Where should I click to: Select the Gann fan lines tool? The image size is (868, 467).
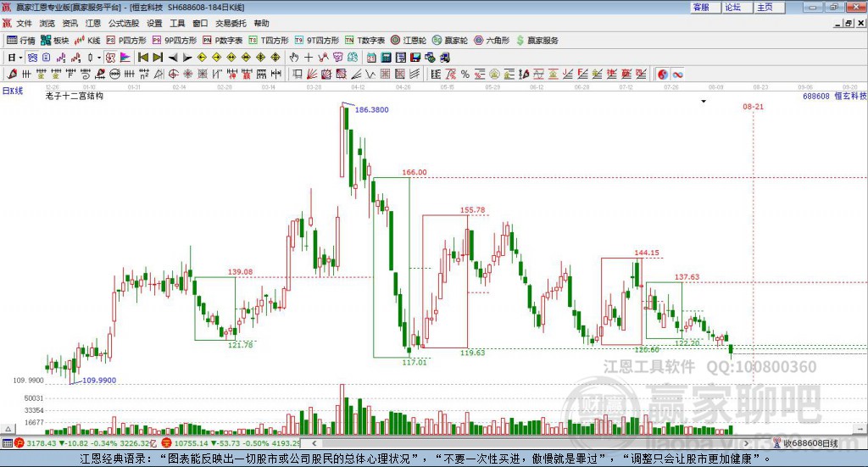click(x=312, y=74)
